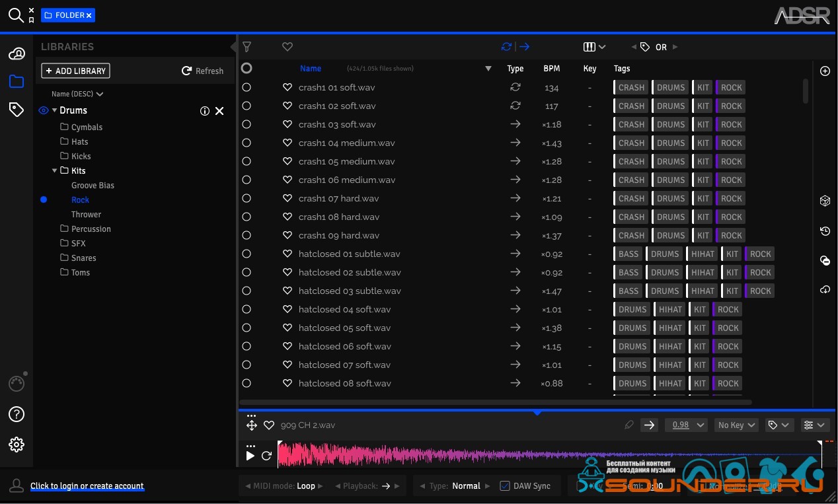Toggle loop playback button beside play
Viewport: 838px width, 504px height.
click(267, 456)
